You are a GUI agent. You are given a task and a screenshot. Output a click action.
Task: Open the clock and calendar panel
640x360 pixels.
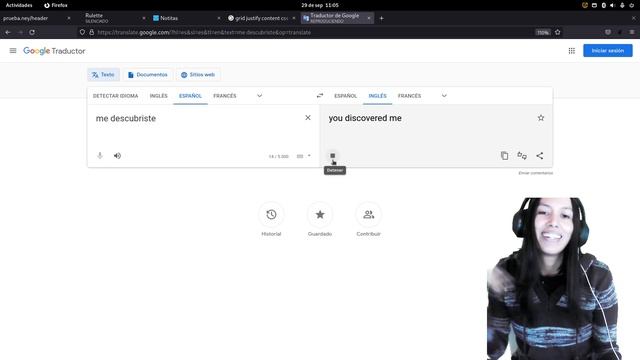320,5
